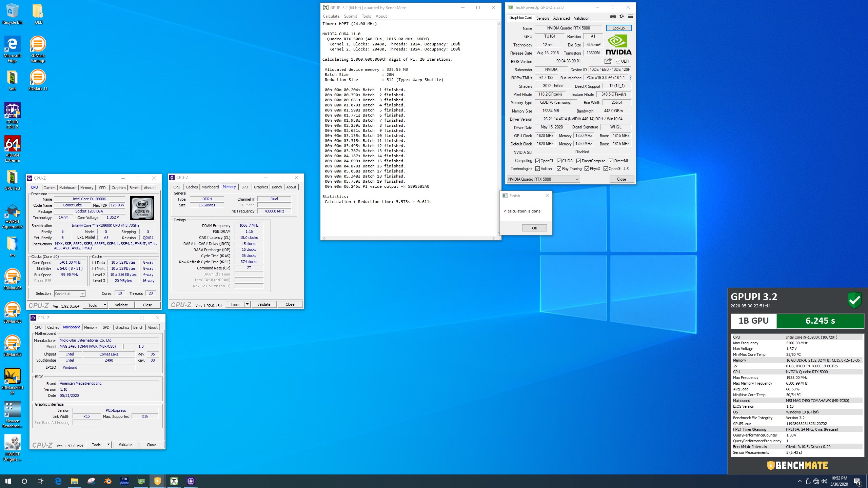Viewport: 868px width, 488px height.
Task: Open GPU-Z Validation tab
Action: point(581,18)
